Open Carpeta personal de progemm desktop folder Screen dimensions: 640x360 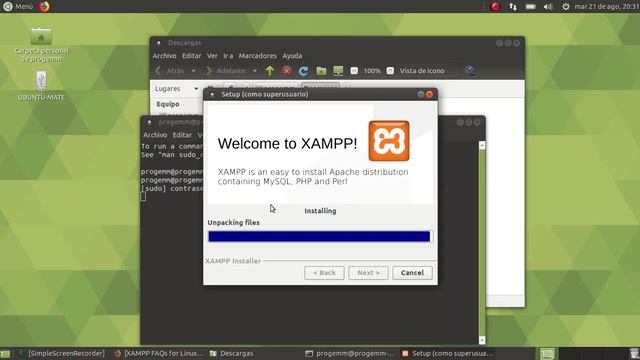pos(41,45)
